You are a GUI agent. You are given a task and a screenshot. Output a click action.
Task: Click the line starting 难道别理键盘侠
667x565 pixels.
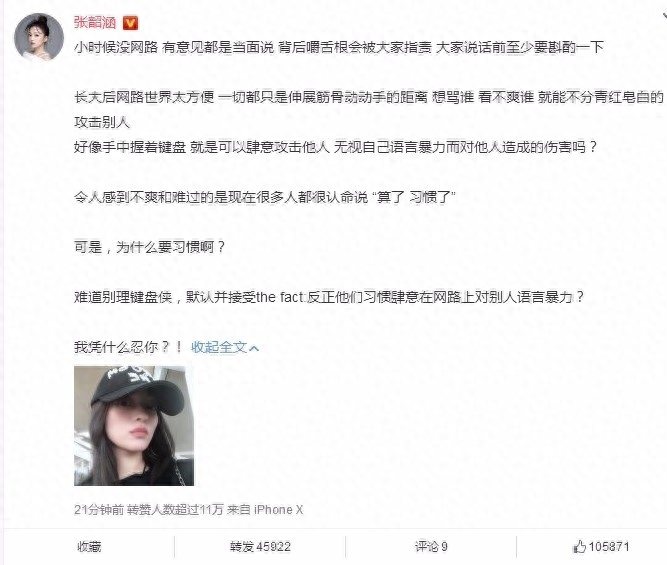(x=329, y=297)
